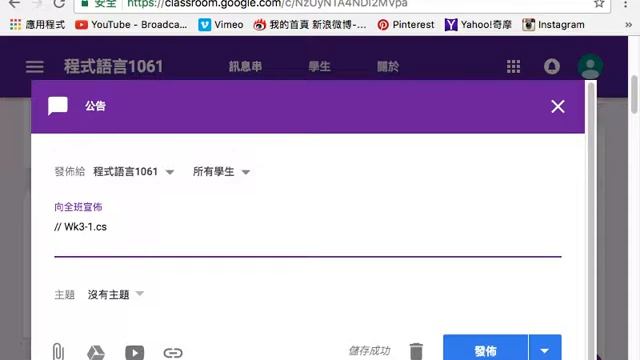This screenshot has height=360, width=640.
Task: Open the browser three-dot menu
Action: (x=625, y=4)
